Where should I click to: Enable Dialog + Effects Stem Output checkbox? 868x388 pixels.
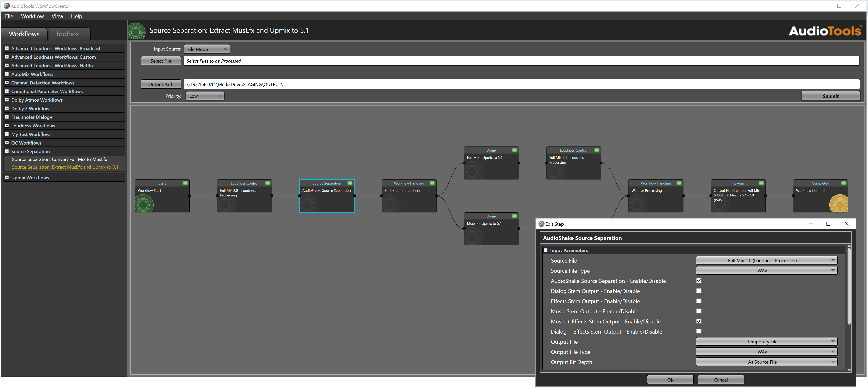(698, 331)
